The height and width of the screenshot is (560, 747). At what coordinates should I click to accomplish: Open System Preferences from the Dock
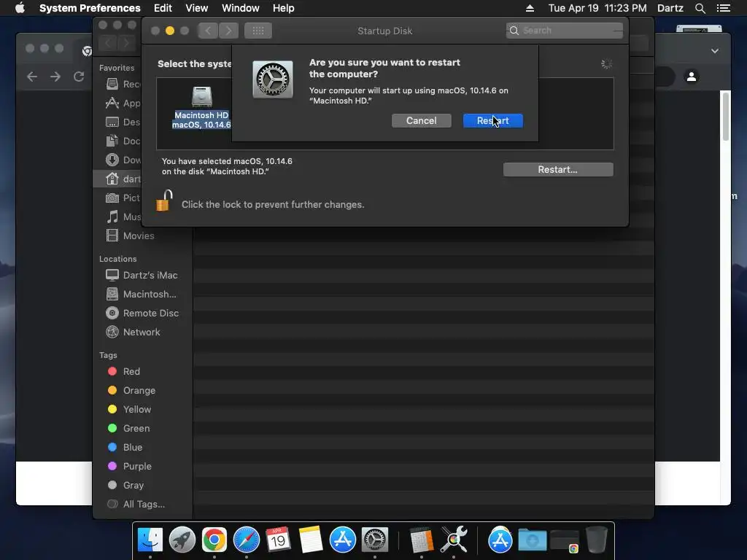375,540
